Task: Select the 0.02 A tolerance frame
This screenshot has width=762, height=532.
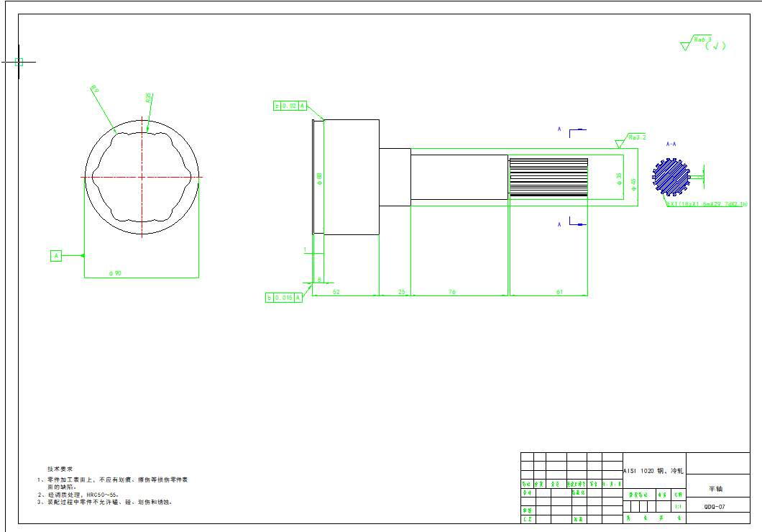Action: click(290, 106)
